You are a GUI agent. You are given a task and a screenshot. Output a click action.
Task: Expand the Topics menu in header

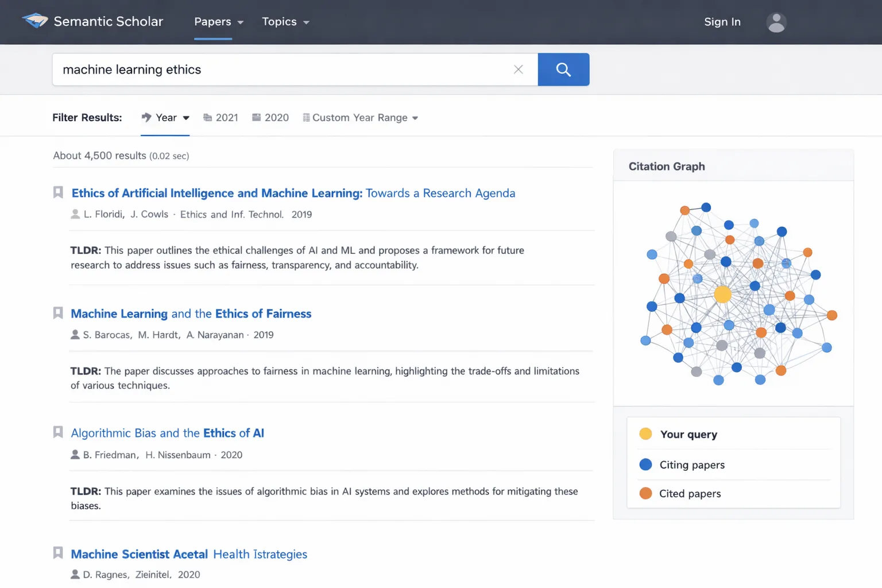pos(285,22)
